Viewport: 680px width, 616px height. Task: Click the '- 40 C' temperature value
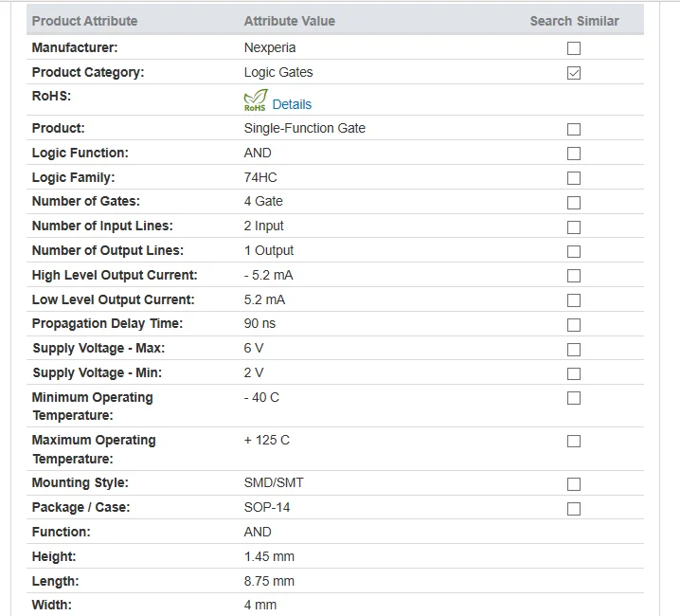click(261, 398)
